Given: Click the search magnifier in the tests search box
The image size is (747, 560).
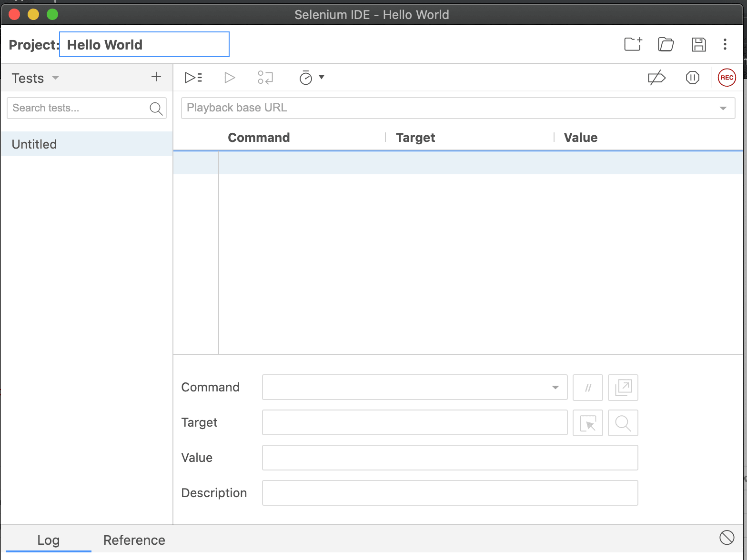Looking at the screenshot, I should pyautogui.click(x=156, y=109).
